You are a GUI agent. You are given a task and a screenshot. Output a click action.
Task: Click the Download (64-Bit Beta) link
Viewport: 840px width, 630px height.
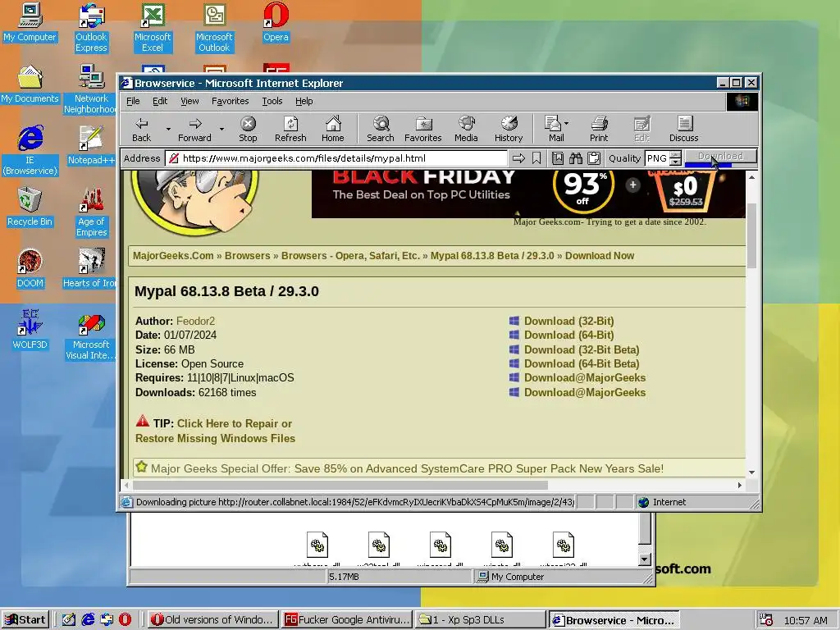point(582,363)
